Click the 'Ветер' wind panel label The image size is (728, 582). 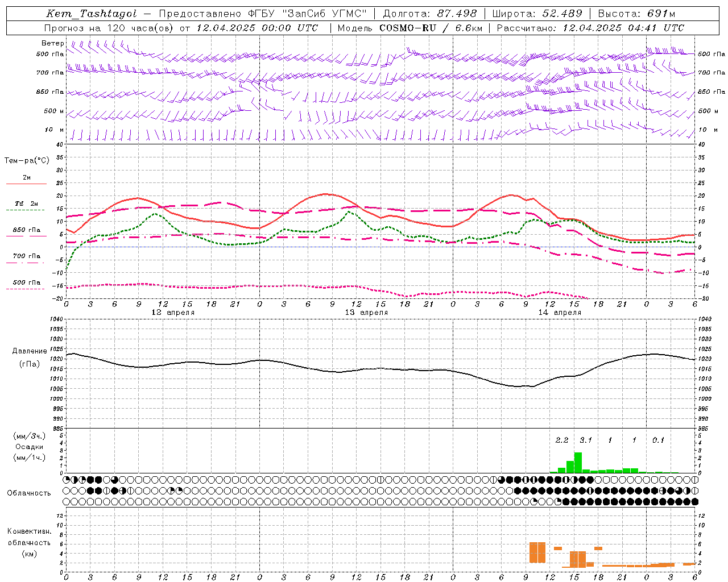tap(53, 43)
